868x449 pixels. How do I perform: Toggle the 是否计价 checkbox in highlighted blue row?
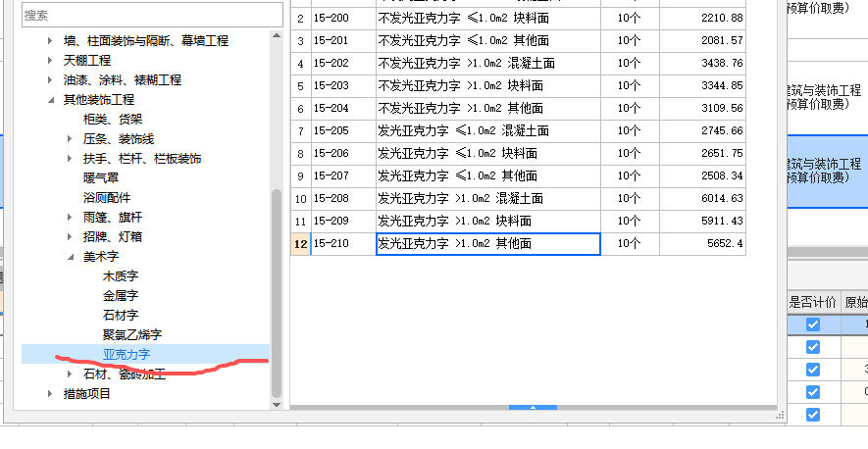click(x=813, y=324)
